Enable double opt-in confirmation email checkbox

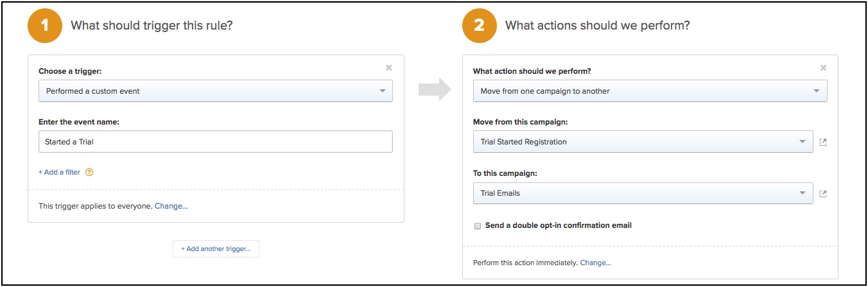(477, 226)
